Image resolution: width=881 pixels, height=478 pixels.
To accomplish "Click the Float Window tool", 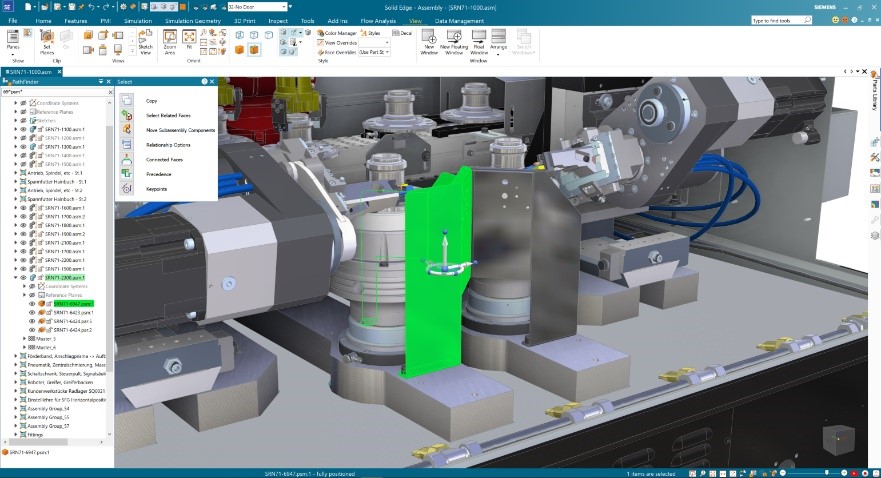I will point(479,42).
